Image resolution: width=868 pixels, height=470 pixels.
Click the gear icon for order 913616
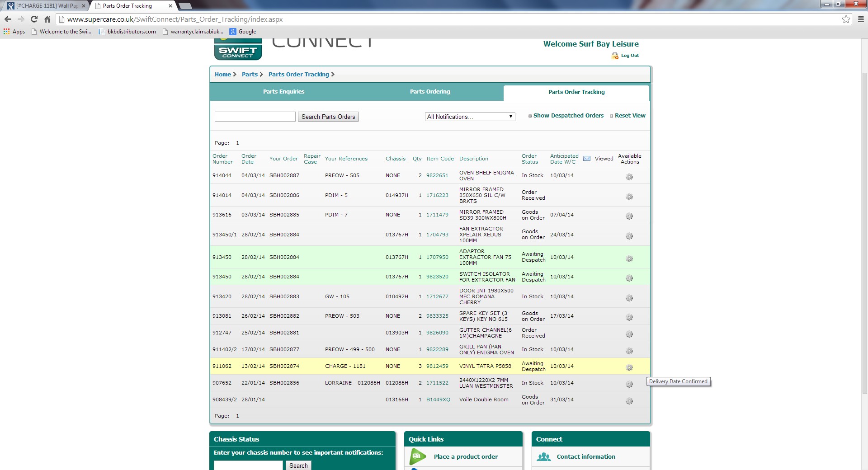[x=629, y=216]
